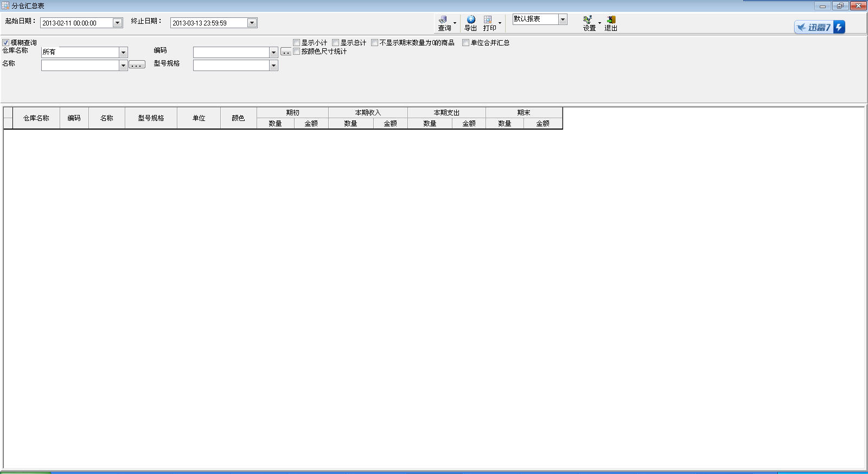
Task: Click the 编码 column header in table
Action: 74,118
